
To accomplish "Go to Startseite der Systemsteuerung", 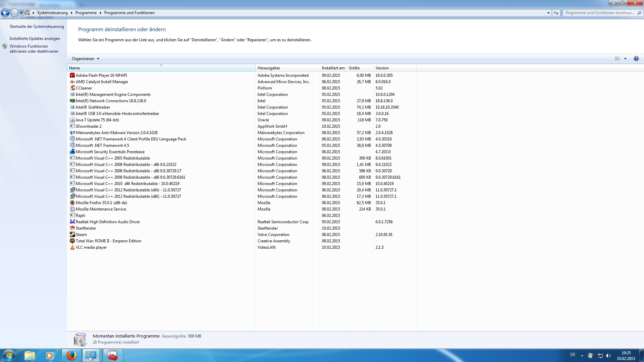I will click(37, 26).
